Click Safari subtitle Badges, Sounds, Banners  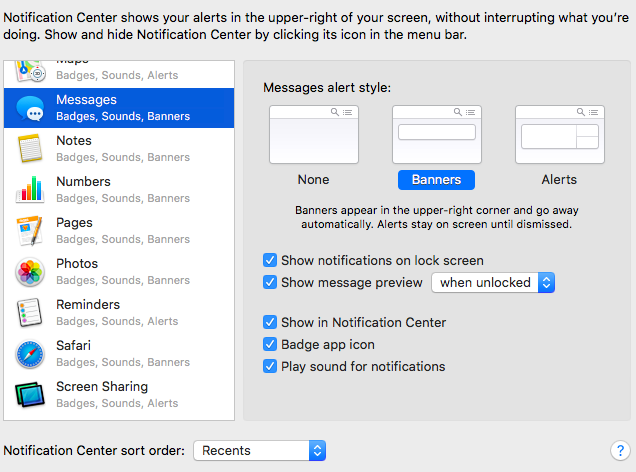123,362
